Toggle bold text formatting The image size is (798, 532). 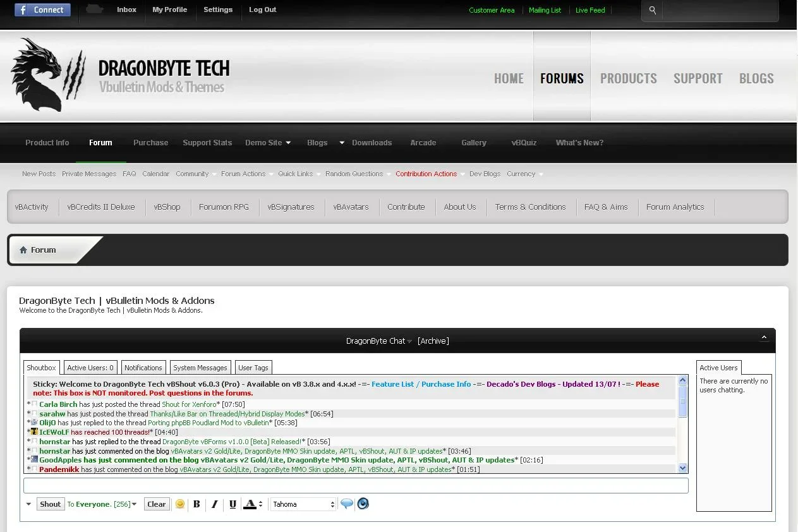tap(196, 504)
